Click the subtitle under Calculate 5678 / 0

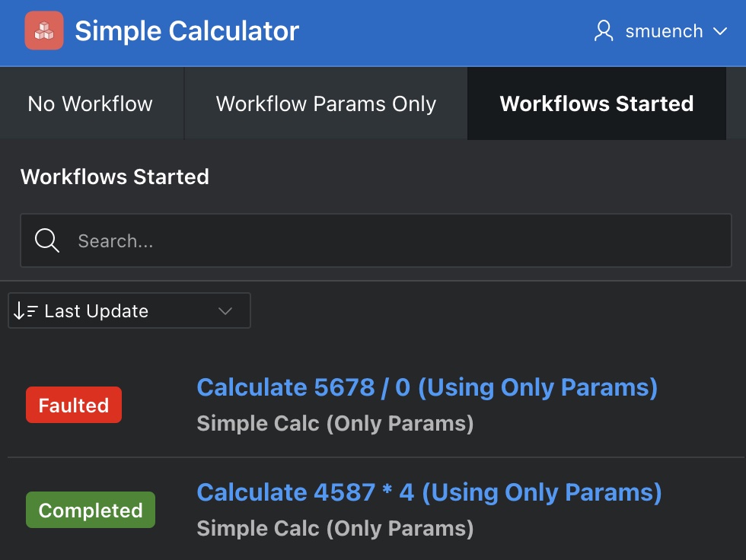click(335, 423)
